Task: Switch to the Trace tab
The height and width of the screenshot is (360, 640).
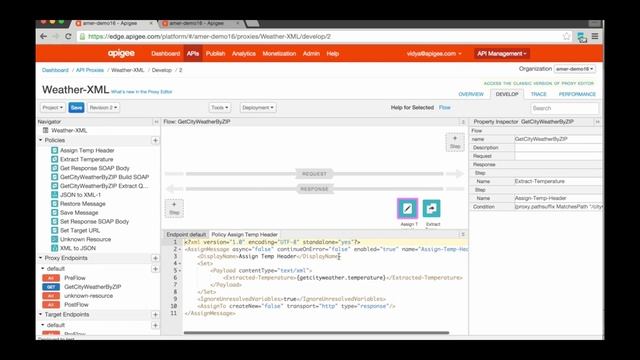Action: pos(538,94)
